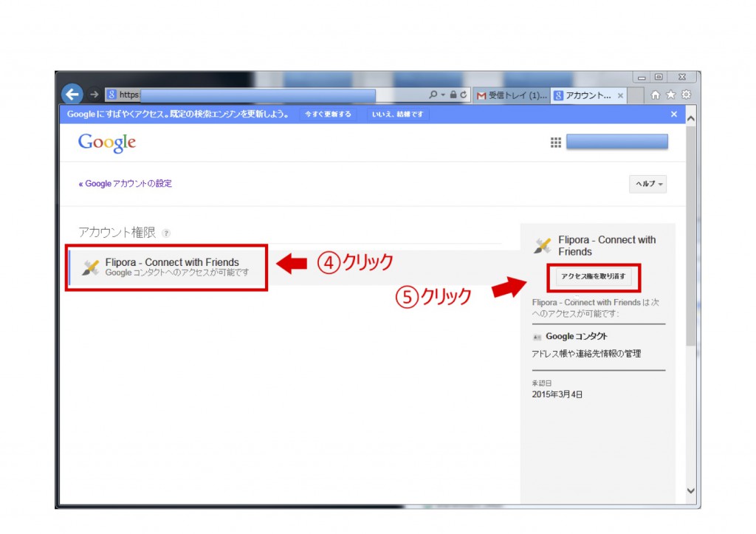Click the browser forward arrow button
The image size is (756, 534).
coord(94,95)
